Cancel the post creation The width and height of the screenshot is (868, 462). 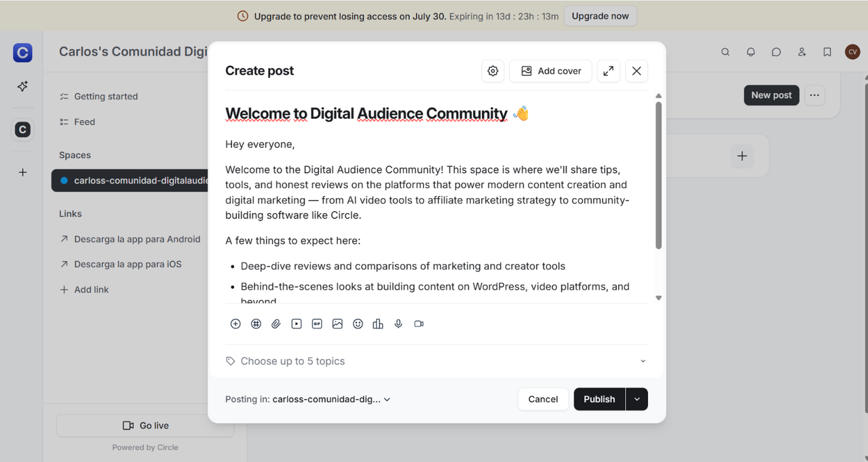point(543,400)
